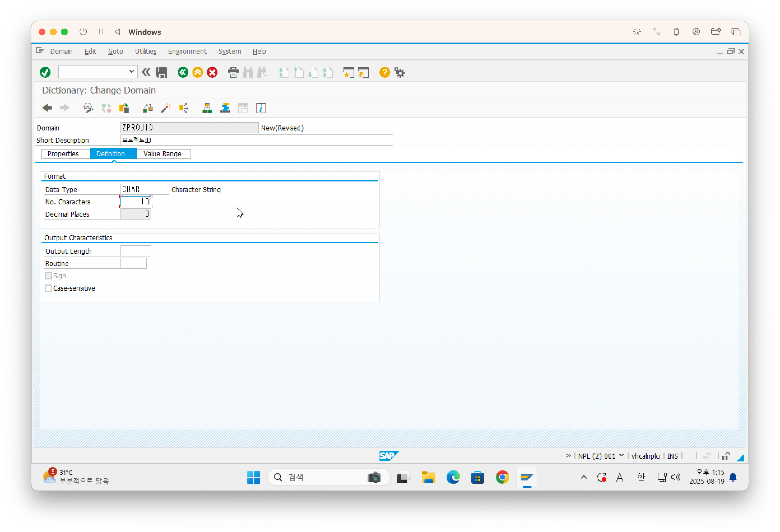Click the Check balance-scale icon
The image size is (780, 532).
coord(148,108)
